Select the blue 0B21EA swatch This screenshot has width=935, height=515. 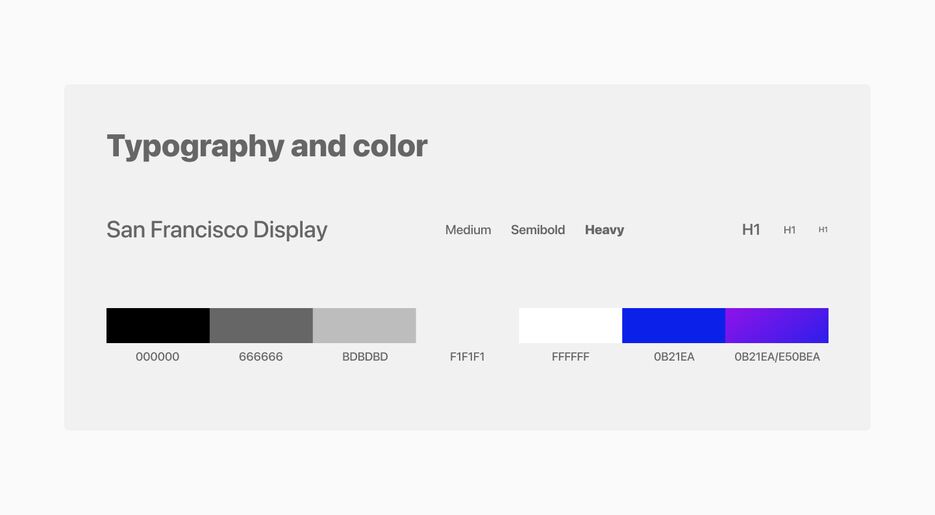(674, 325)
